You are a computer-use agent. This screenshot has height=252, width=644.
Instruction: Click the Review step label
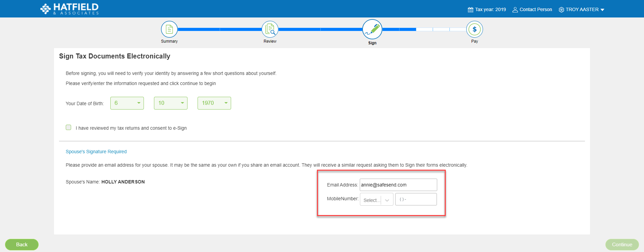click(270, 41)
